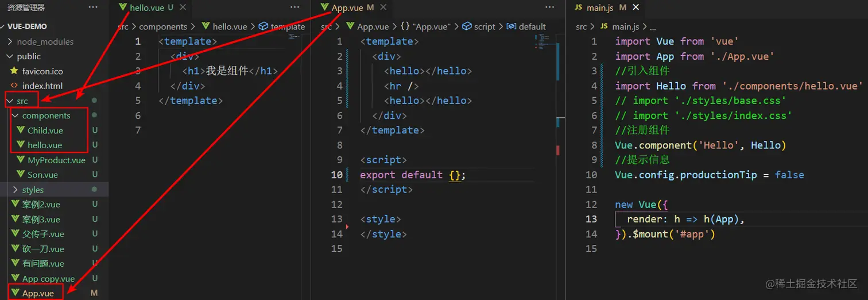The width and height of the screenshot is (868, 300).
Task: Click render: h => h(App) line
Action: 685,219
